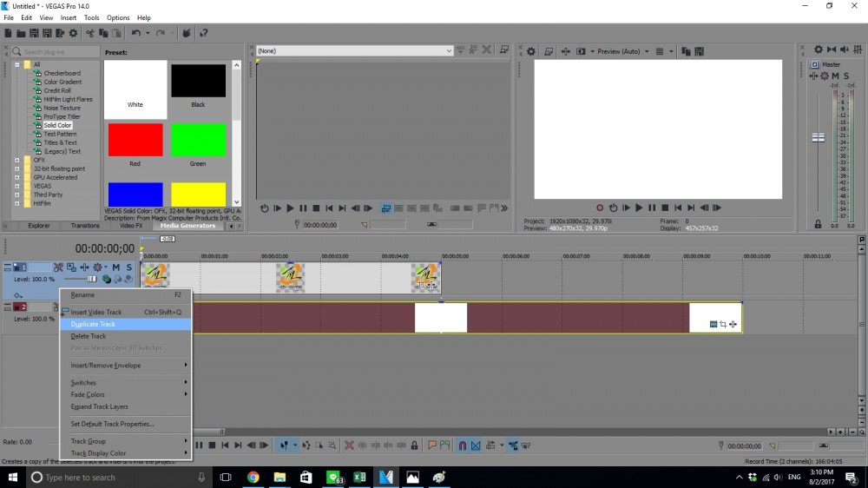Click the Video Preview settings gear icon
Viewport: 868px width, 488px height.
(531, 51)
